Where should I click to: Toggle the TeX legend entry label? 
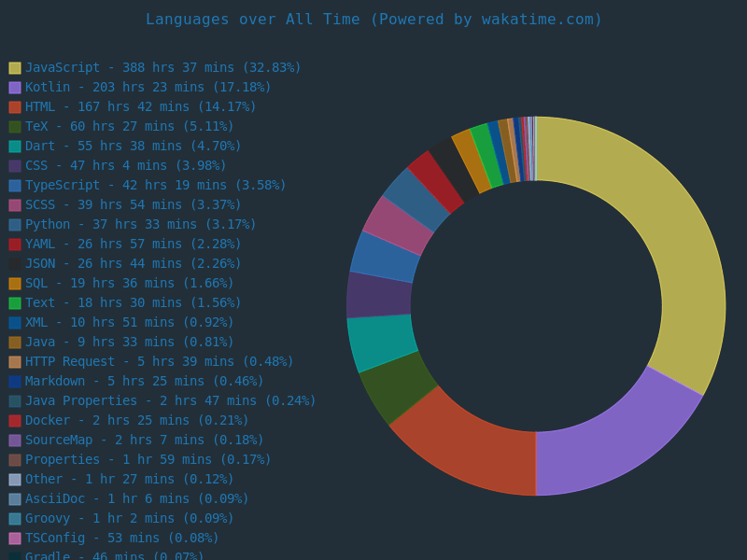pyautogui.click(x=129, y=127)
